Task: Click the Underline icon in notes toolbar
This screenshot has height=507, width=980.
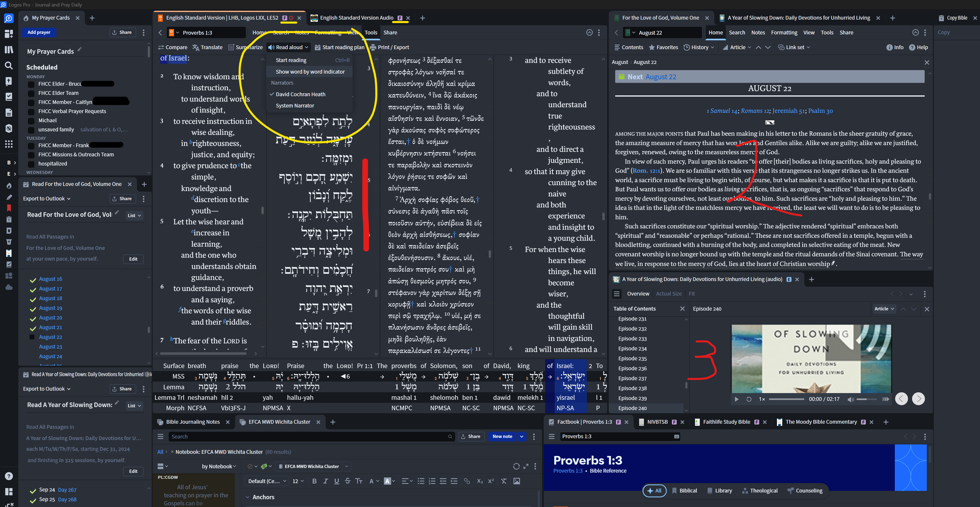Action: click(x=336, y=481)
